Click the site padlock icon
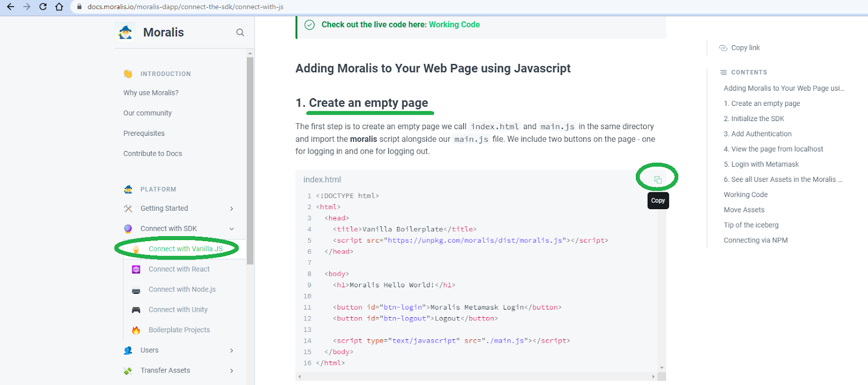 (79, 7)
